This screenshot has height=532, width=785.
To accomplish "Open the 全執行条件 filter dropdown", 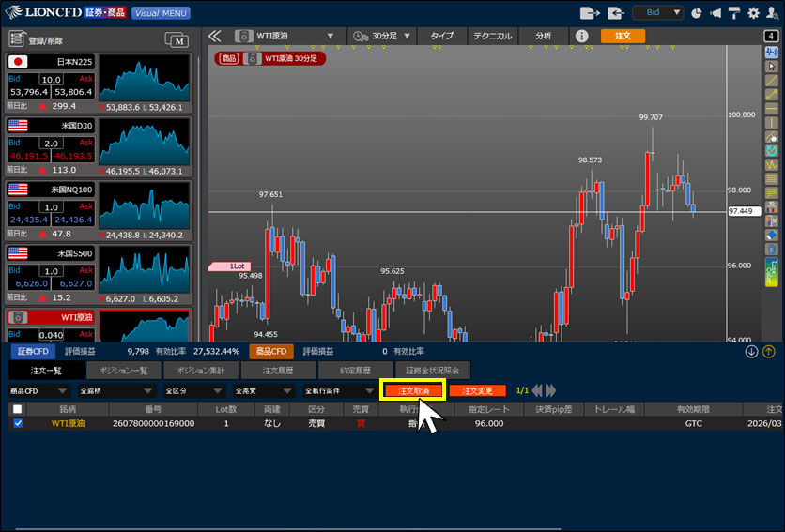I will [338, 390].
